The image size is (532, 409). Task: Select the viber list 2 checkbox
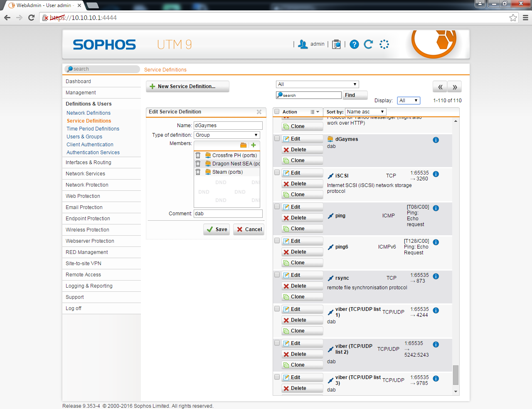click(277, 343)
